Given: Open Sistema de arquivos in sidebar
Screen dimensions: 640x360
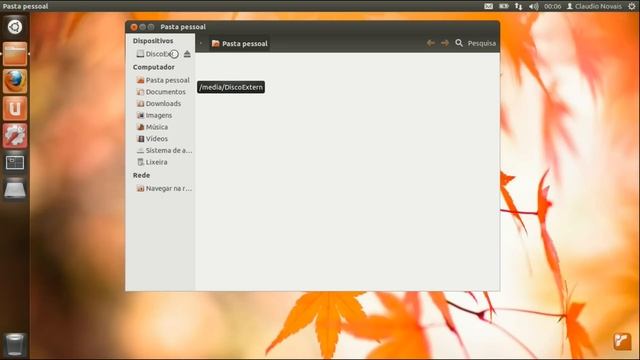Looking at the screenshot, I should [164, 151].
